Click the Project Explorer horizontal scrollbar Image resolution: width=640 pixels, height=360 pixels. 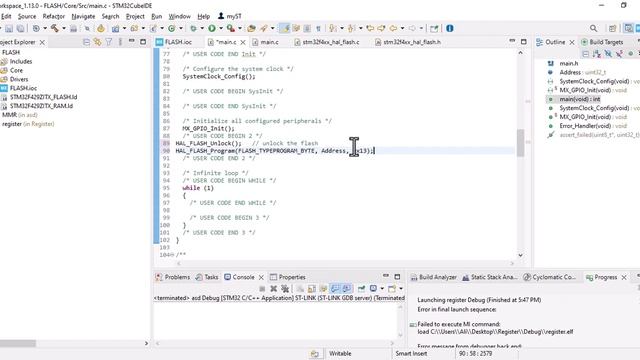[18, 344]
